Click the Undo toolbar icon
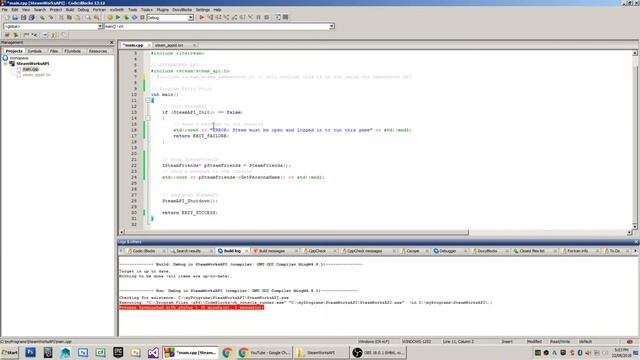 42,18
